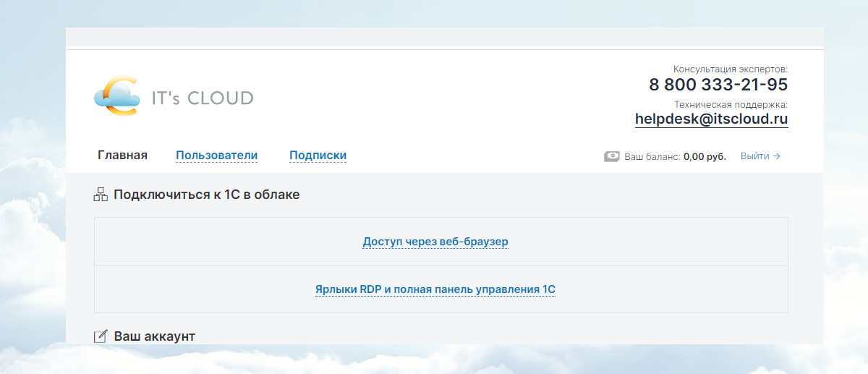This screenshot has width=868, height=374.
Task: Click the IT's CLOUD cloud logo icon
Action: [x=116, y=96]
